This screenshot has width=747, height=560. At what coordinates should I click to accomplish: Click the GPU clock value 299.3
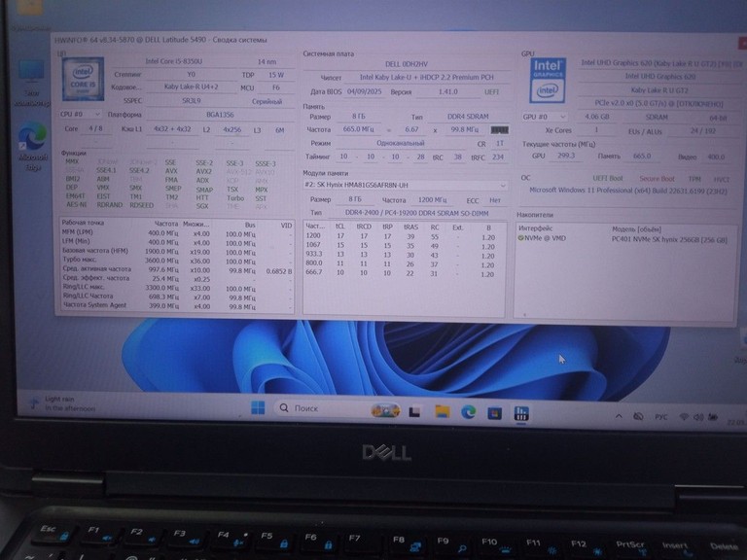coord(566,156)
